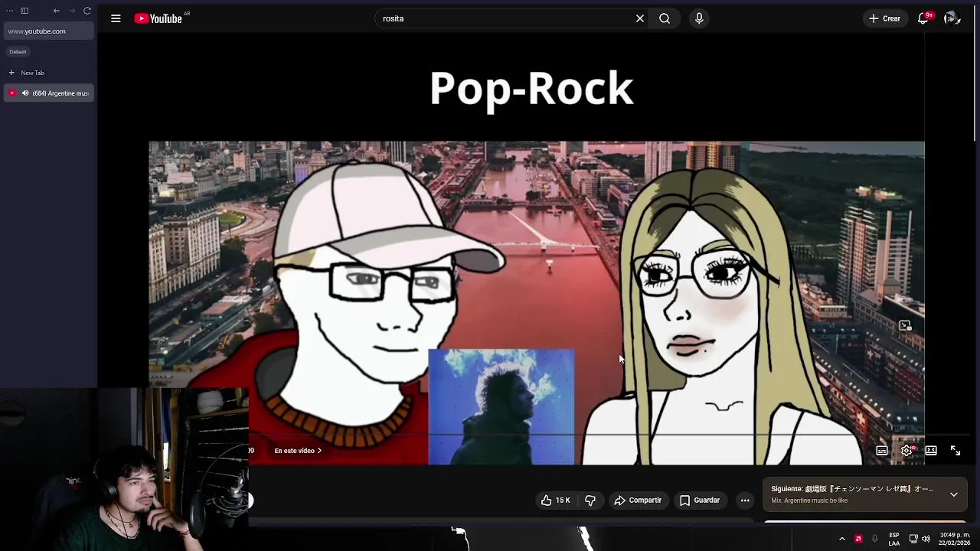
Task: Go back with the browser arrow
Action: [x=56, y=11]
